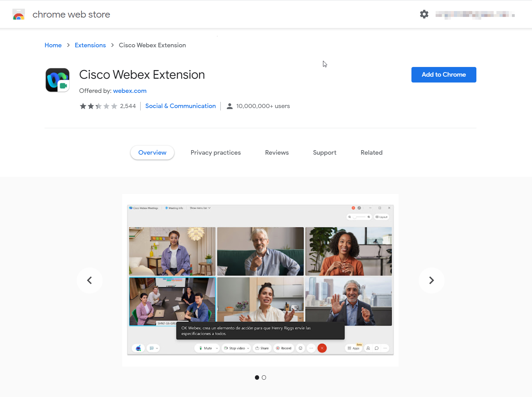Open webex.com developer link
Viewport: 532px width, 397px height.
click(130, 91)
